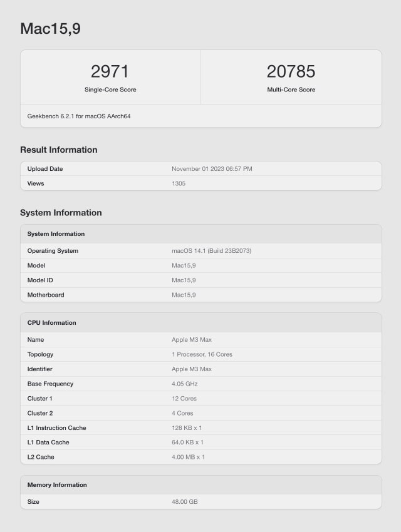Screen dimensions: 401x532
Task: Select the Mac15,9 value in Model row
Action: [184, 265]
